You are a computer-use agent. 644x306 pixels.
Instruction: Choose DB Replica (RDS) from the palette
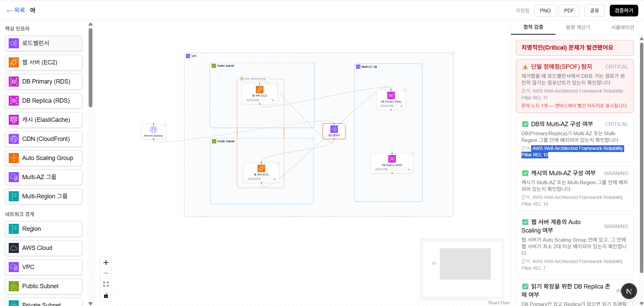click(x=44, y=101)
